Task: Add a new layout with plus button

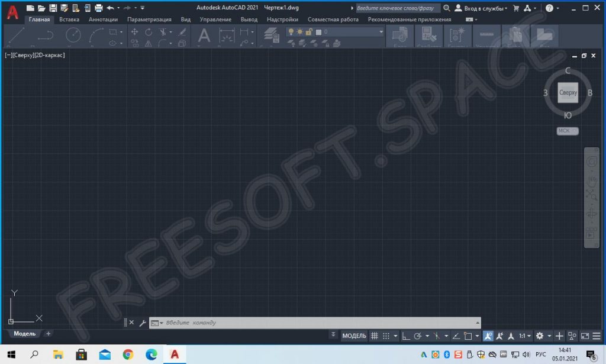Action: pos(48,333)
